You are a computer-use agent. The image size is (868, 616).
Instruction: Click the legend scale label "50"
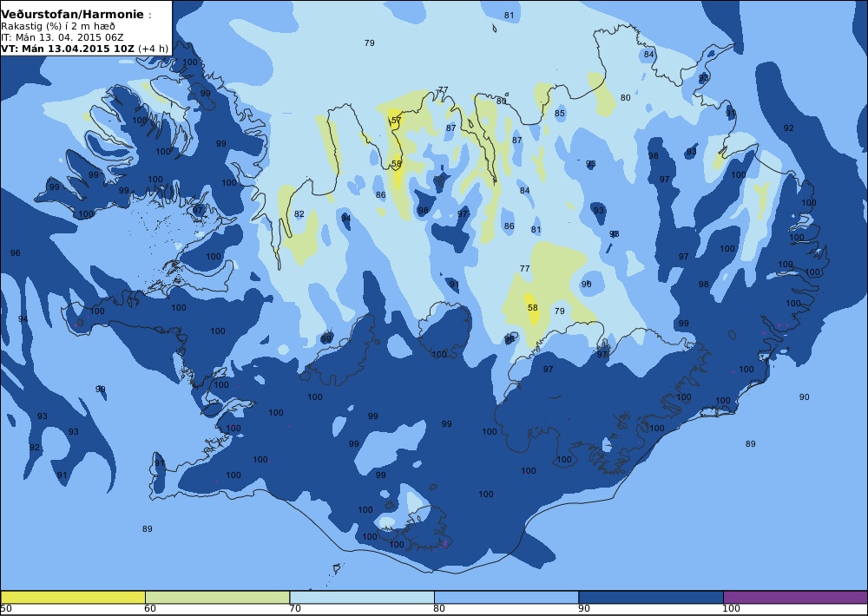(x=6, y=609)
